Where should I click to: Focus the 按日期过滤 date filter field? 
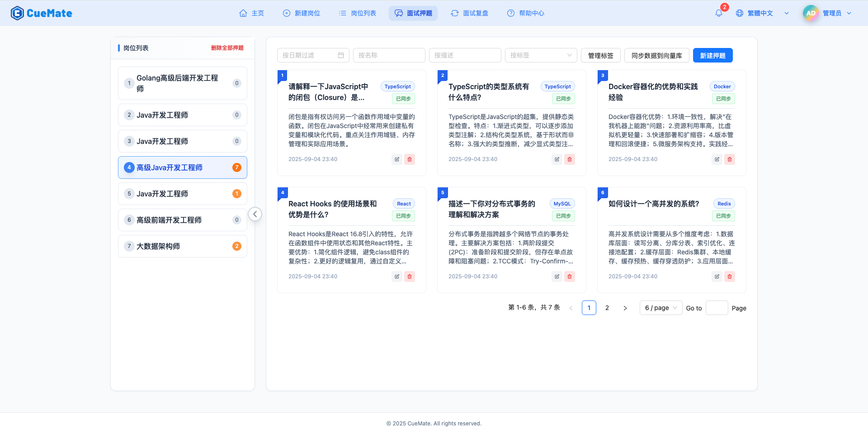coord(313,55)
